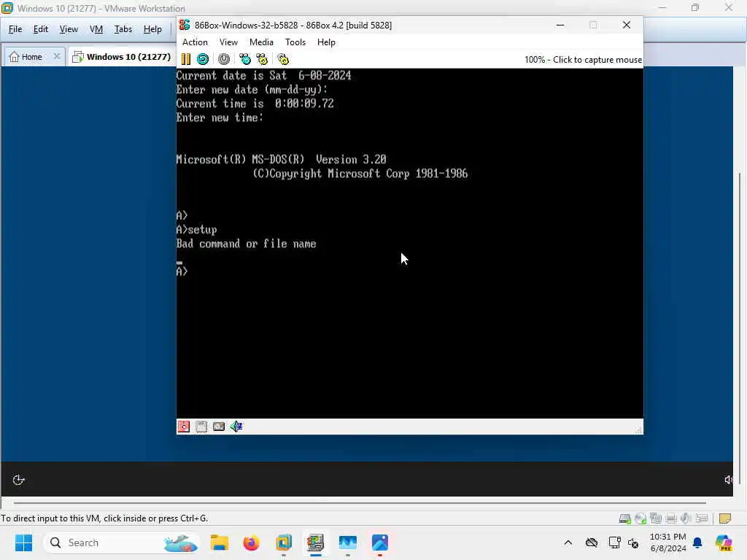This screenshot has width=747, height=560.
Task: Show hidden system tray icons
Action: coord(568,542)
